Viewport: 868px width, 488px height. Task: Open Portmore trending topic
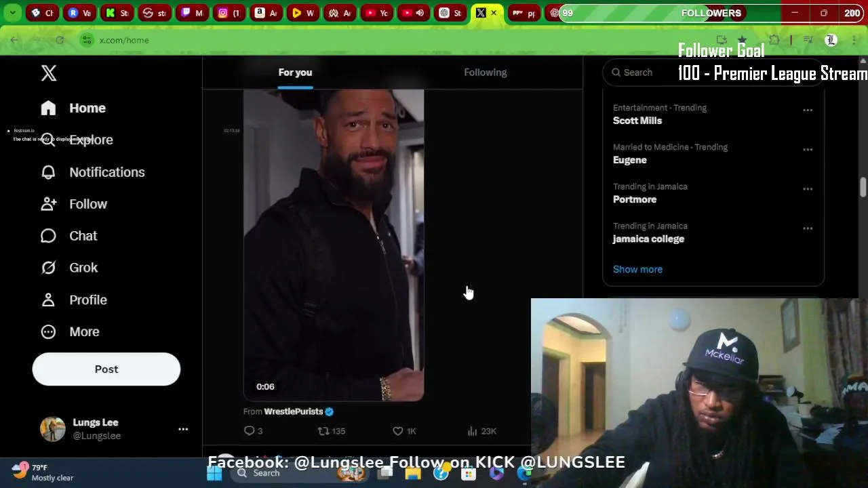635,199
